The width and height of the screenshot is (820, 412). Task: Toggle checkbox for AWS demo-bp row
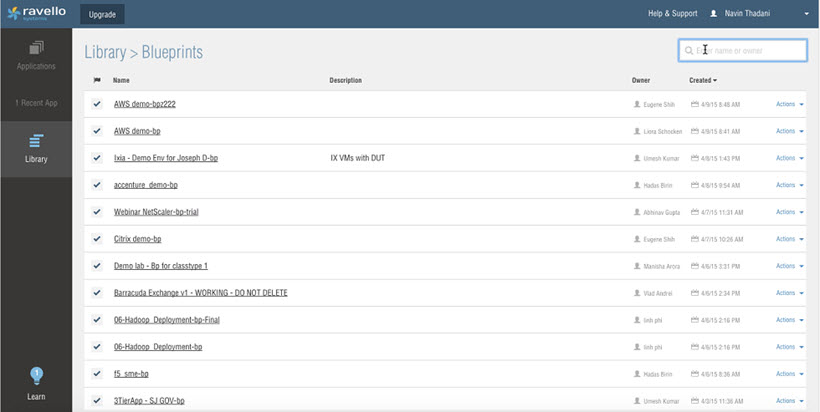coord(97,131)
